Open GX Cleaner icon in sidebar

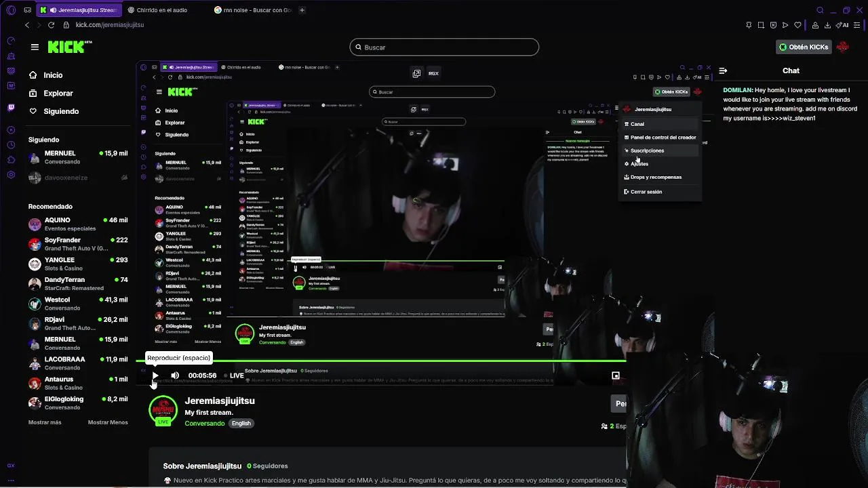(11, 56)
